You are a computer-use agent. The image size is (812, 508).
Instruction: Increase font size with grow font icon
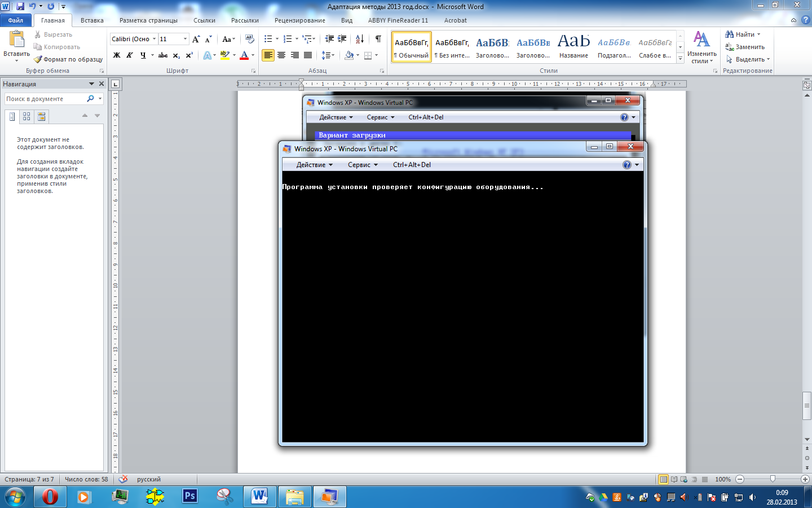(x=196, y=39)
